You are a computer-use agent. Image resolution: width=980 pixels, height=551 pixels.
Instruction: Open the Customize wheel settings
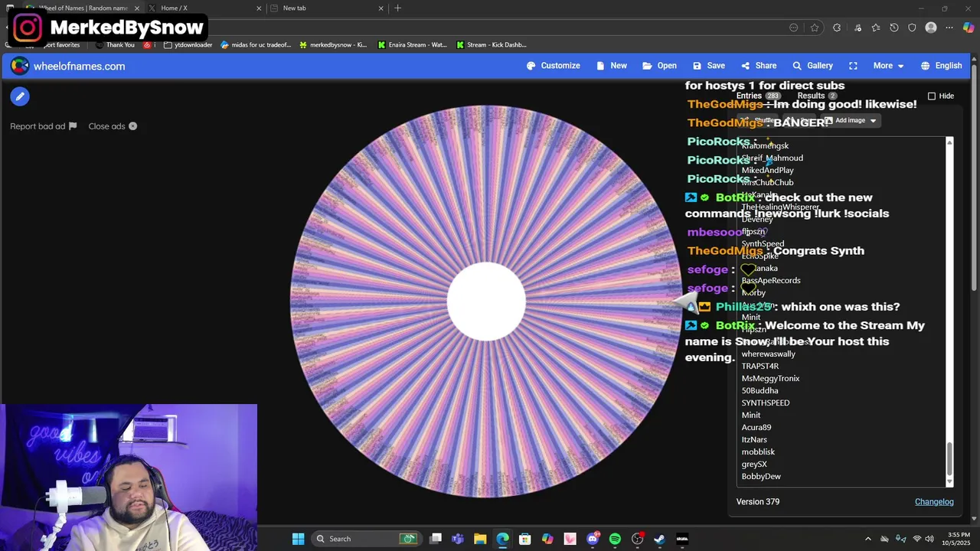554,66
